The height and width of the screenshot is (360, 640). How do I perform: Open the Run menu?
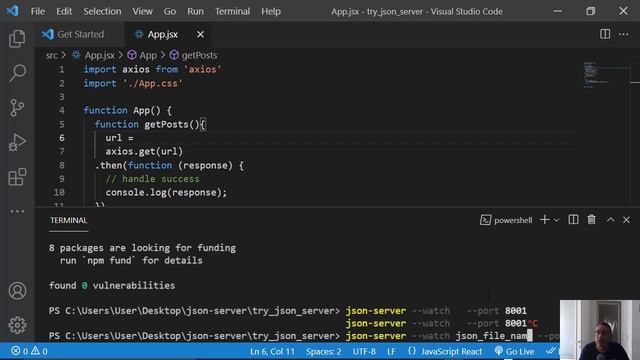point(196,11)
